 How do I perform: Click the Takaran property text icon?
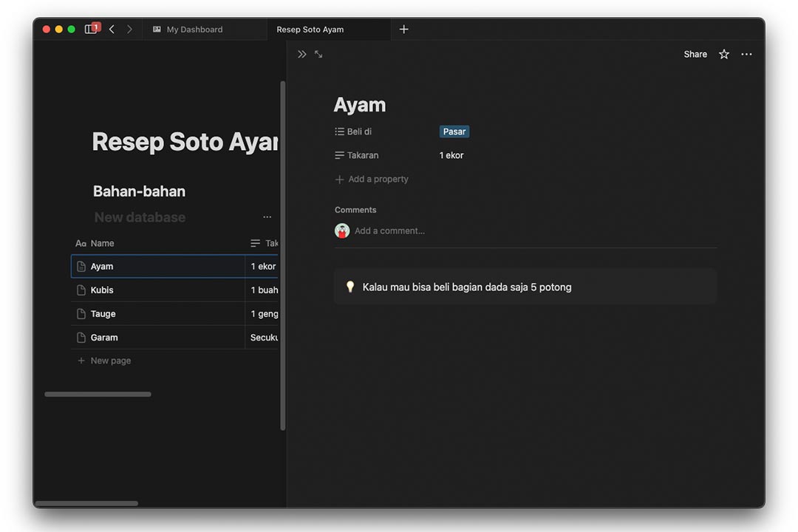point(339,155)
